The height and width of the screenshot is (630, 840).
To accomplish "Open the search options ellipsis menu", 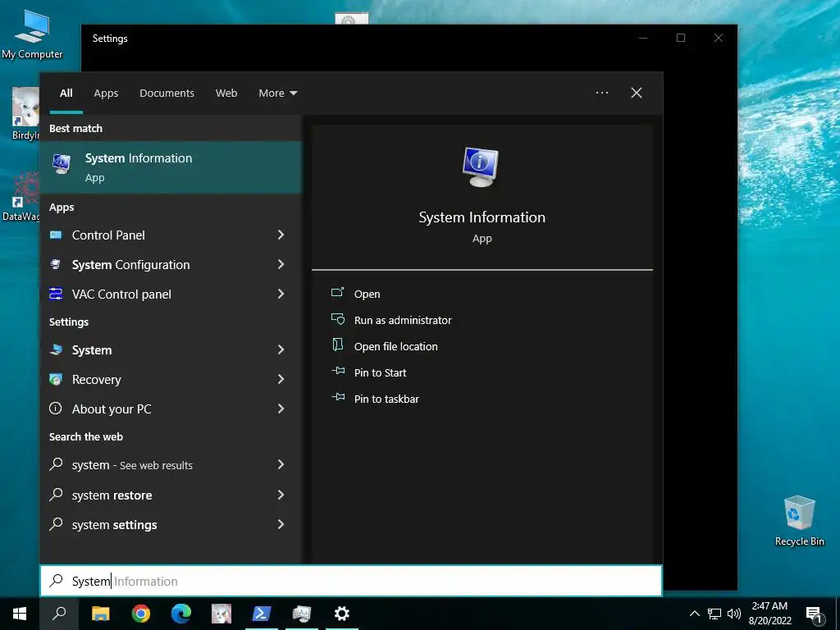I will tap(601, 93).
